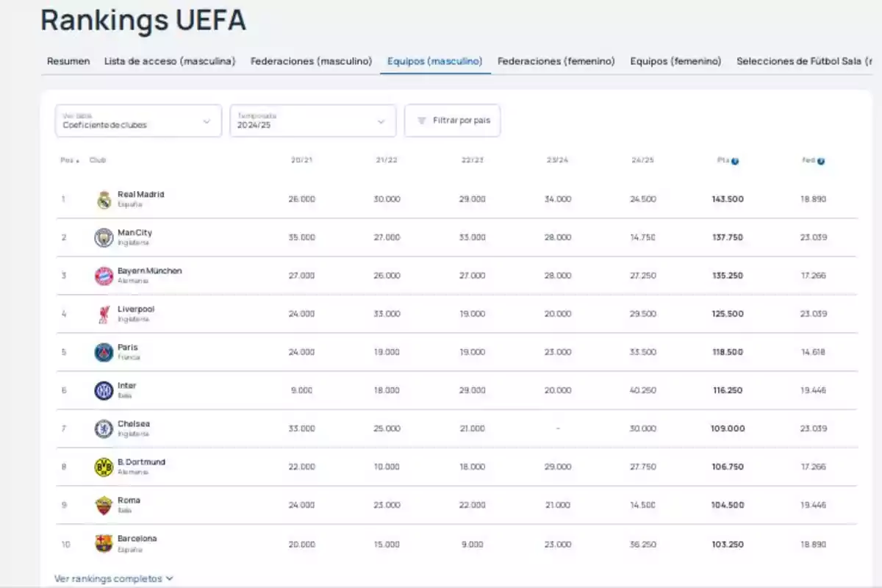The image size is (882, 588).
Task: Click the B. Dortmund club crest
Action: (104, 467)
